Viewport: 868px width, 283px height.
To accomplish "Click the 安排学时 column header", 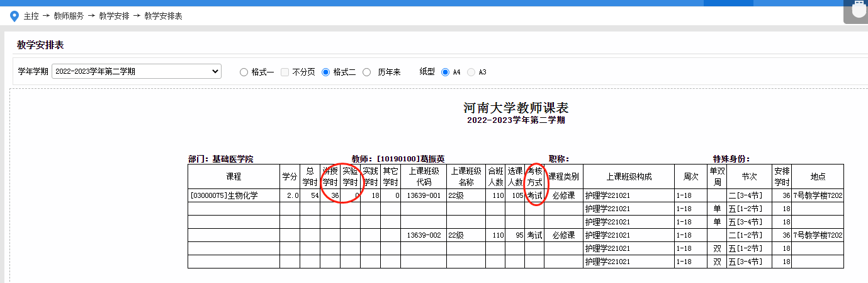I will click(782, 176).
